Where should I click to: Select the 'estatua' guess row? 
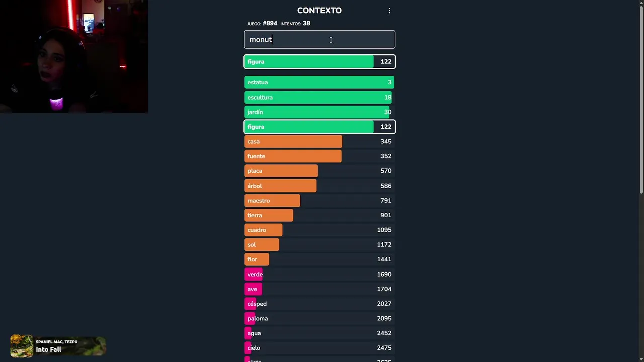tap(319, 82)
